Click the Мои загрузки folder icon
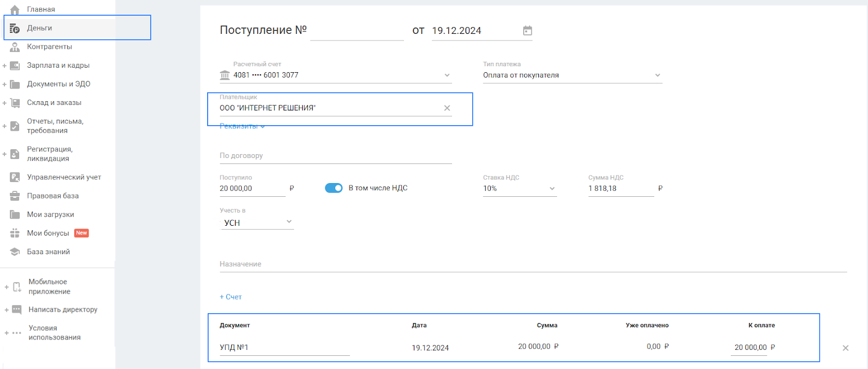Screen dimensions: 868x369 [15, 215]
